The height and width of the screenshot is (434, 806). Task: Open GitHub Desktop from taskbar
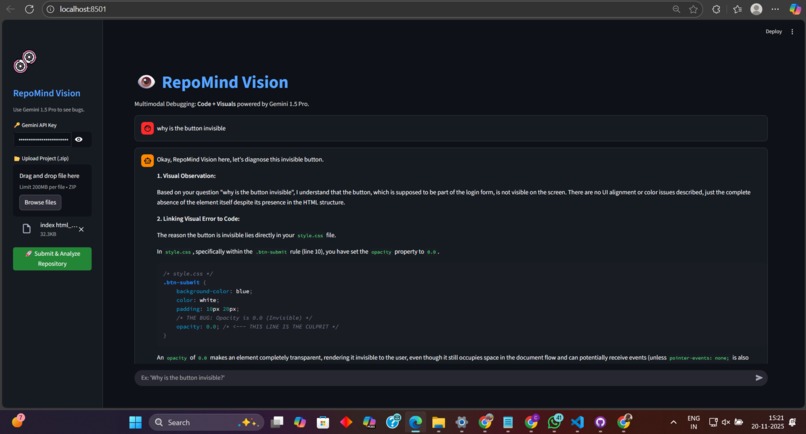click(x=600, y=423)
